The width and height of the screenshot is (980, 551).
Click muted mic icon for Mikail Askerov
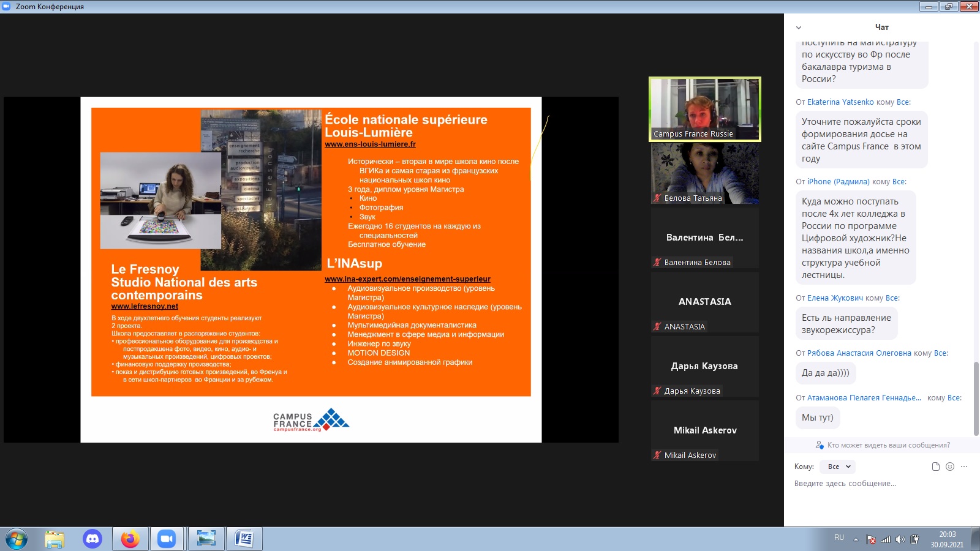[x=657, y=455]
